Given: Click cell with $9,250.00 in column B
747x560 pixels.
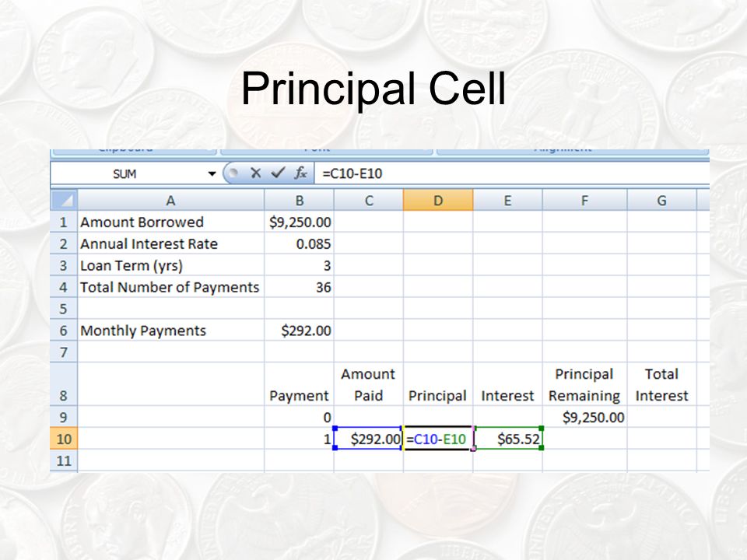Looking at the screenshot, I should 299,222.
